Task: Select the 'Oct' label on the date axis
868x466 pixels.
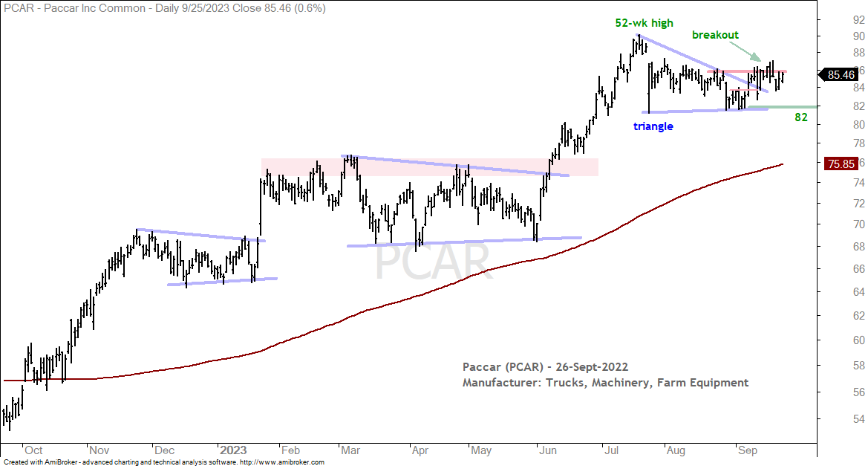Action: pyautogui.click(x=33, y=450)
